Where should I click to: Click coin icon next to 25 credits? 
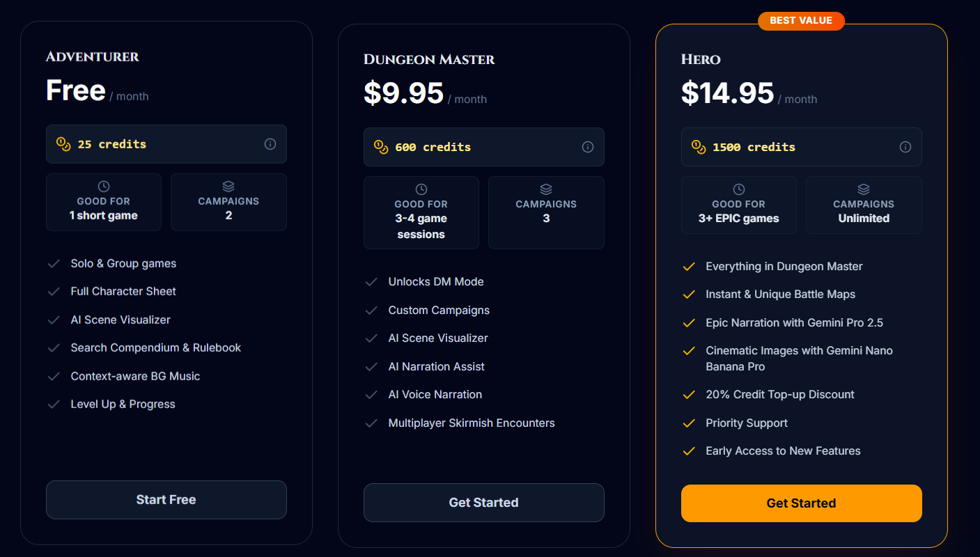pos(63,144)
